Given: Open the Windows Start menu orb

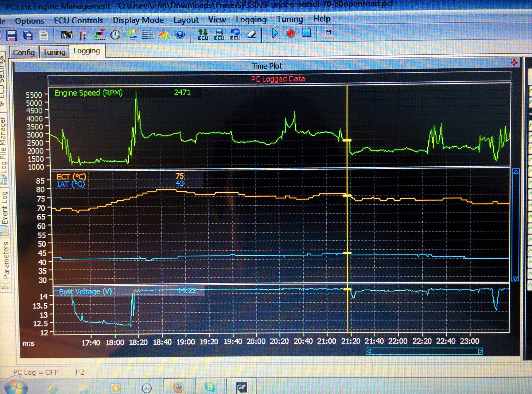Looking at the screenshot, I should pos(16,387).
